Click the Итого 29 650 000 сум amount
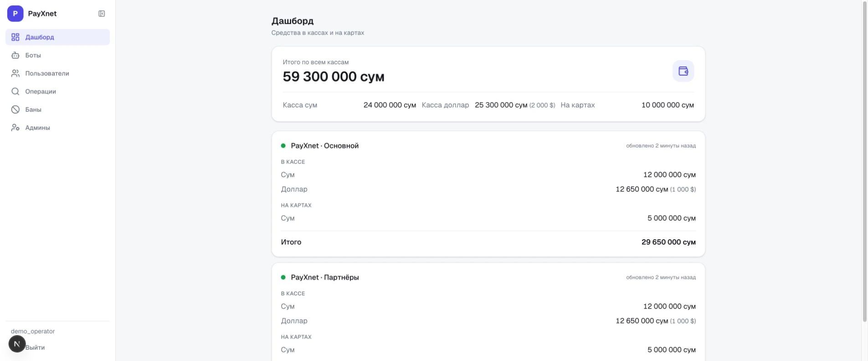The image size is (868, 361). pos(668,242)
